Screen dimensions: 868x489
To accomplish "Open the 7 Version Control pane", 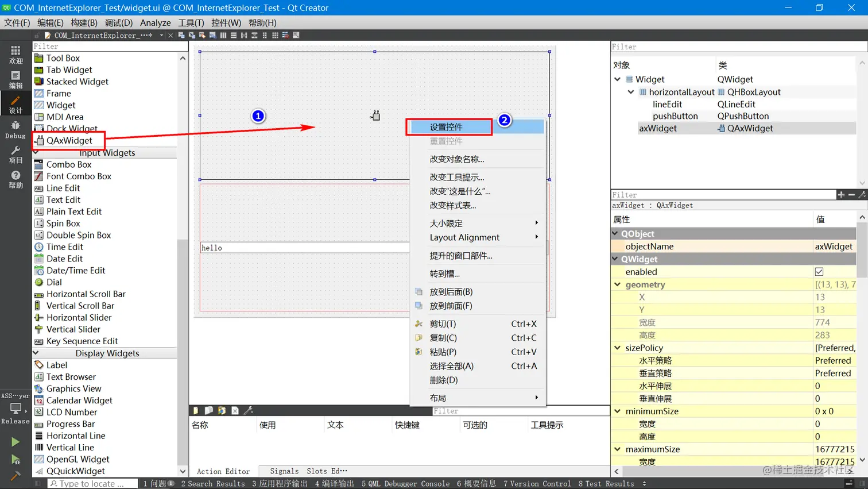I will click(x=537, y=484).
